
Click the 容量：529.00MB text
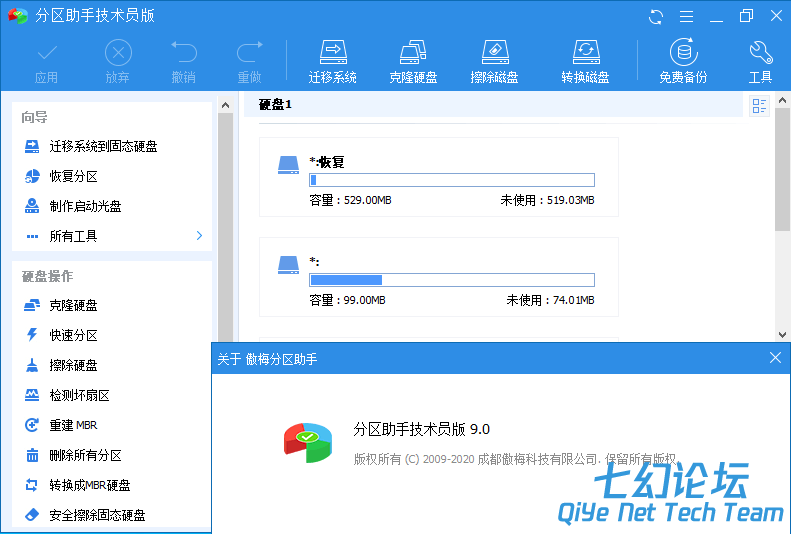point(350,200)
